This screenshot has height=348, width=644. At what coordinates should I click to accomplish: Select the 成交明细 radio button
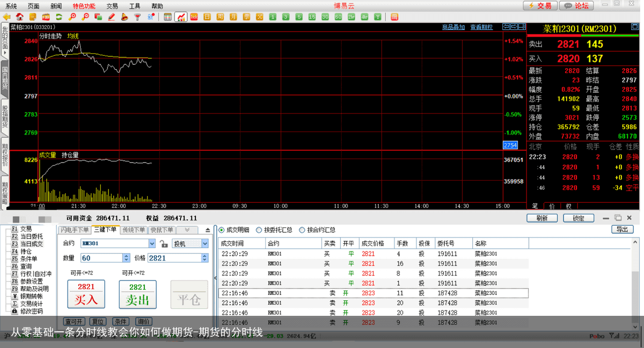click(222, 230)
